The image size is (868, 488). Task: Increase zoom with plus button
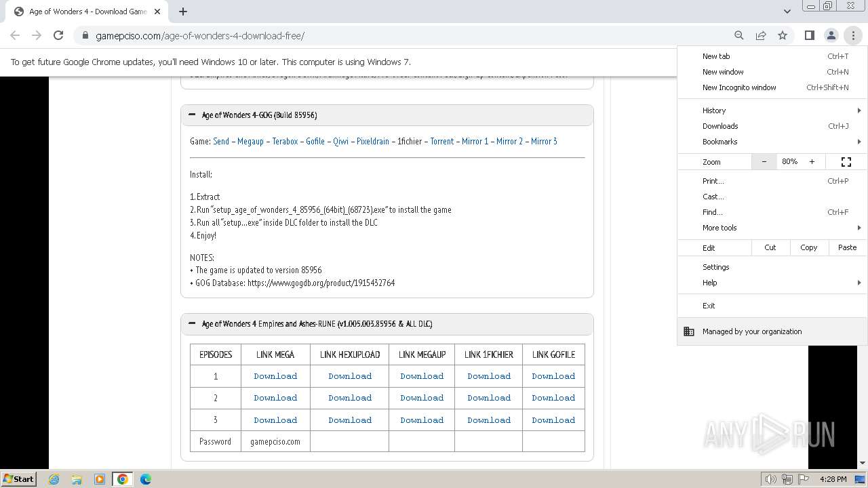pos(812,162)
